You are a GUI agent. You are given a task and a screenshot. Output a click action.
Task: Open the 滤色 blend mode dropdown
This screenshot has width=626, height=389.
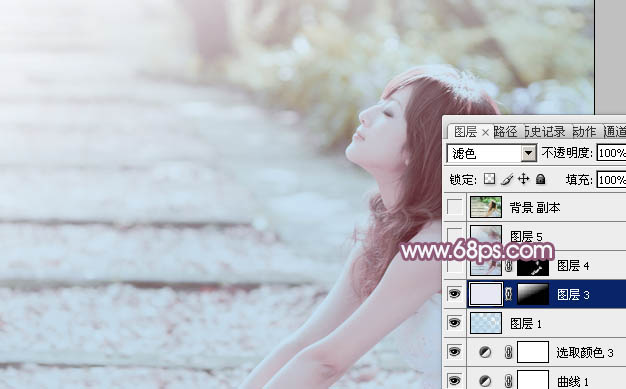click(x=529, y=153)
